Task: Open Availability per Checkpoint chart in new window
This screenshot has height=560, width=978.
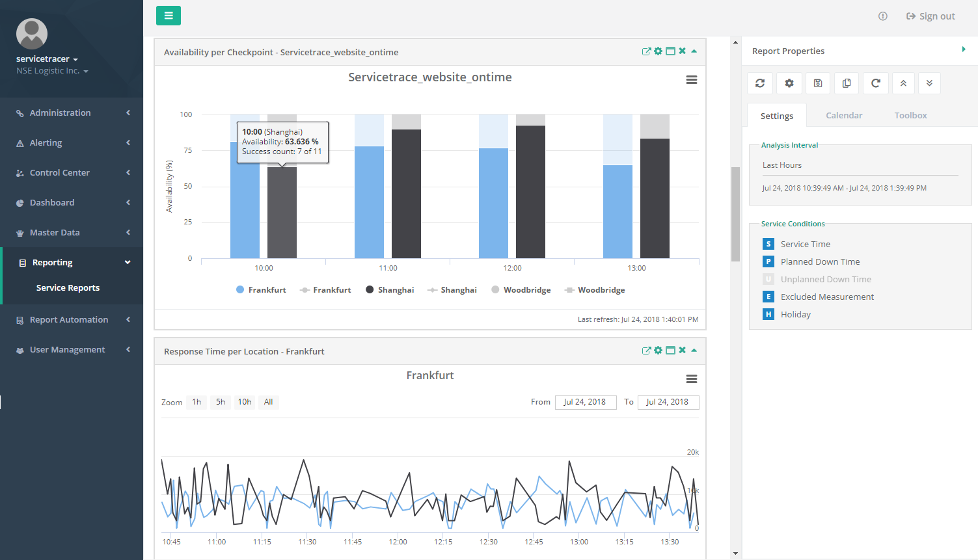Action: pos(646,51)
